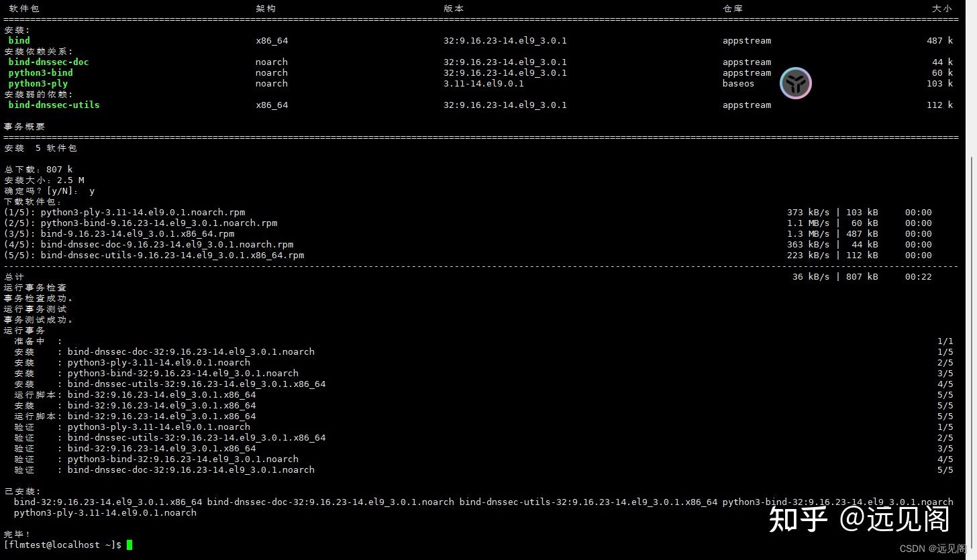Click the 'baseos' repository label
The image size is (977, 560).
738,83
